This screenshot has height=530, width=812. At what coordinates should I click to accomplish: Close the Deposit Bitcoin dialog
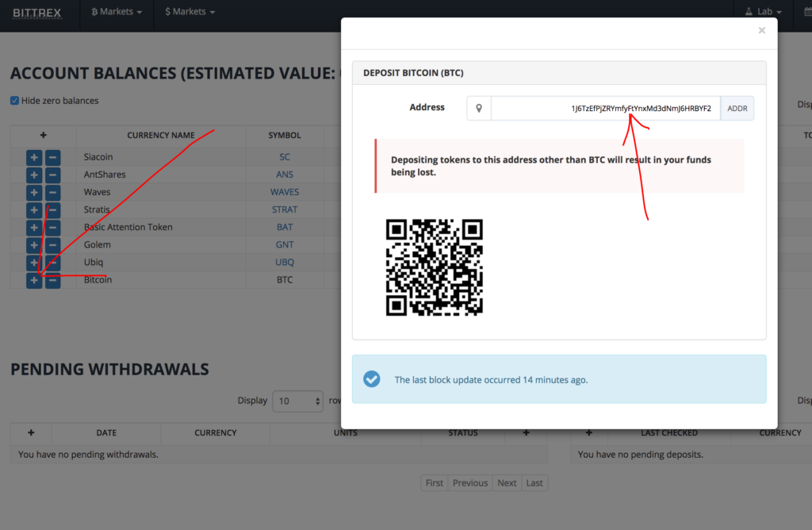click(x=762, y=31)
